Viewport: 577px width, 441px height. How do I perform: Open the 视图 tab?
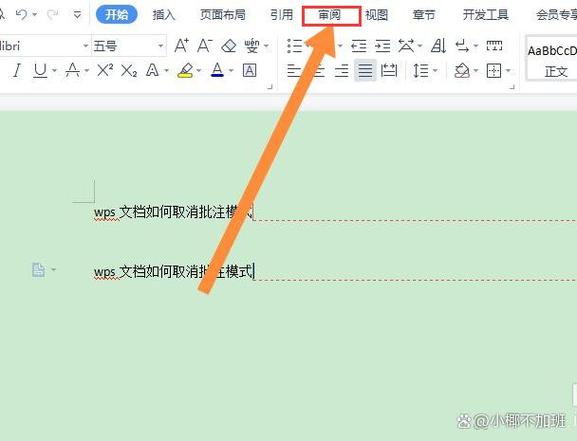click(x=376, y=15)
